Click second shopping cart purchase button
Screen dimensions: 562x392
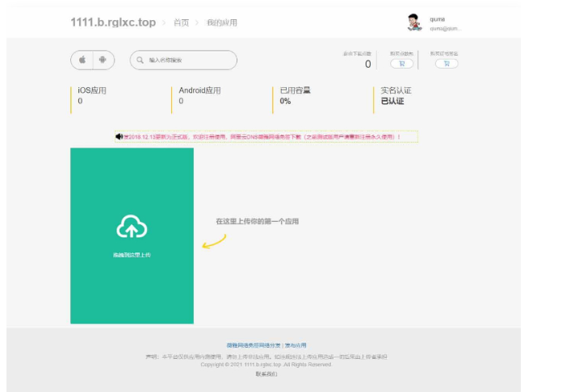pyautogui.click(x=446, y=64)
